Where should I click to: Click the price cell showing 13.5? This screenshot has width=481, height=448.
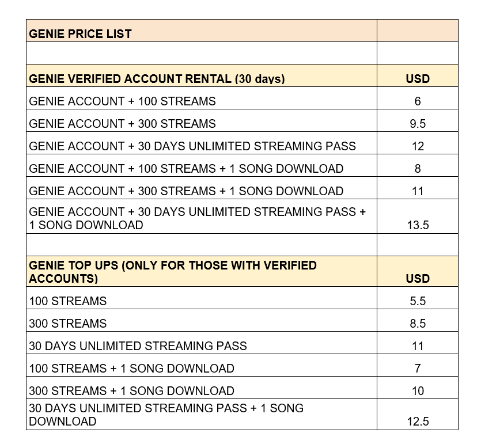click(418, 225)
